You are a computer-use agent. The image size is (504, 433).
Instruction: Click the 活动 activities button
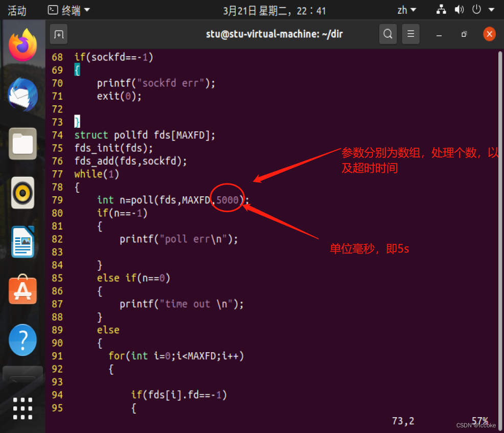pyautogui.click(x=17, y=11)
